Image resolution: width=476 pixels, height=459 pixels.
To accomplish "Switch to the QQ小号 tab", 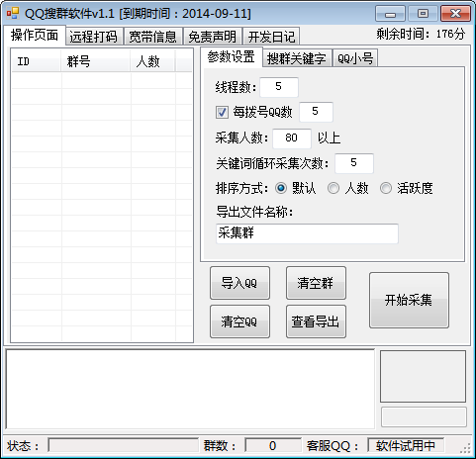I will 355,58.
